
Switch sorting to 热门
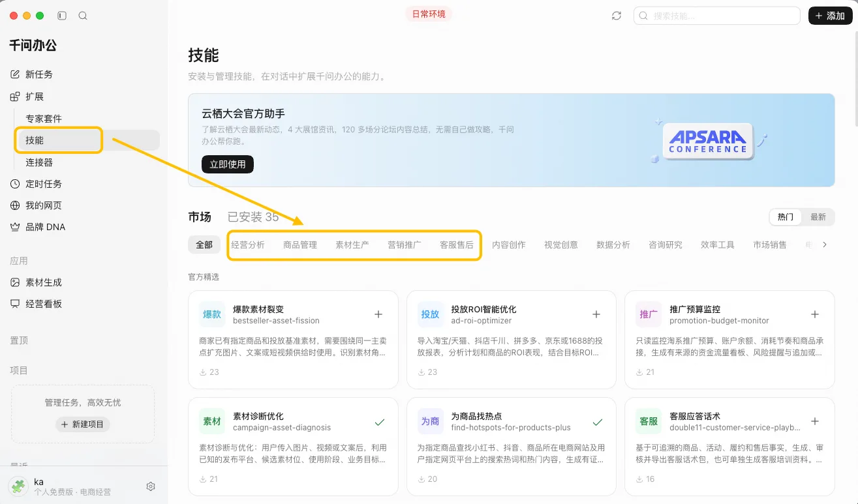point(786,217)
